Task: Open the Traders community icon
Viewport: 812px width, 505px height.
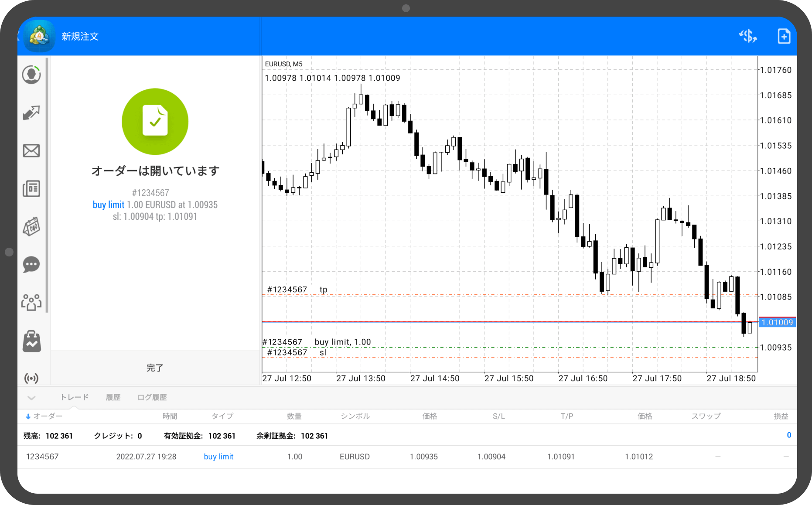Action: (x=31, y=302)
